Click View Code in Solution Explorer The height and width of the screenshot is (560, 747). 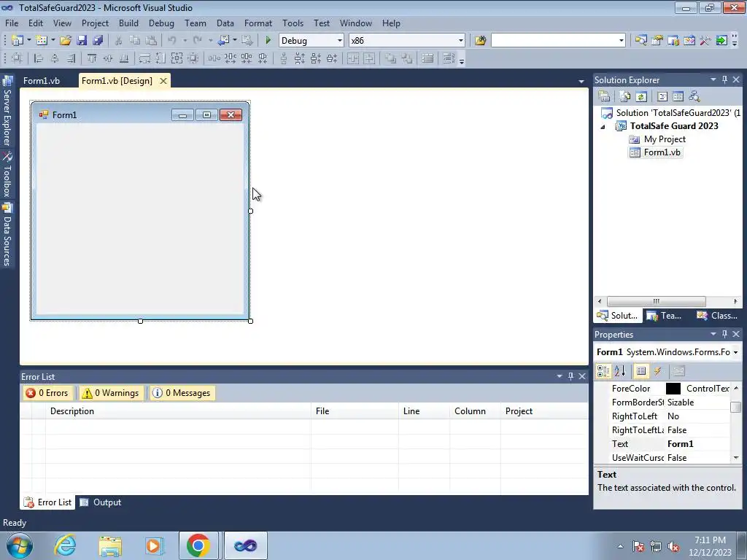[x=662, y=96]
